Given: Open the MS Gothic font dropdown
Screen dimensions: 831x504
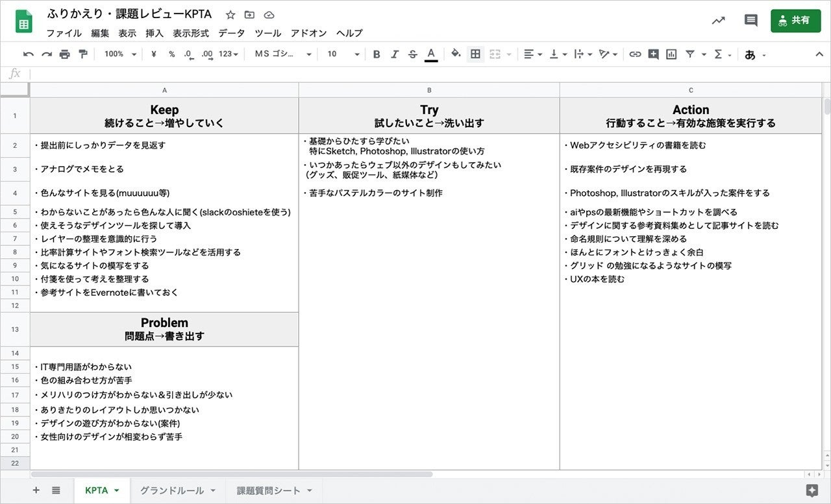Looking at the screenshot, I should tap(282, 54).
